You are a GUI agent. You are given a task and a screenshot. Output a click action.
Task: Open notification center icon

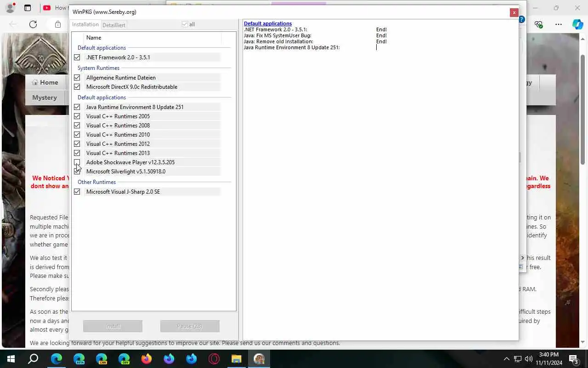574,359
